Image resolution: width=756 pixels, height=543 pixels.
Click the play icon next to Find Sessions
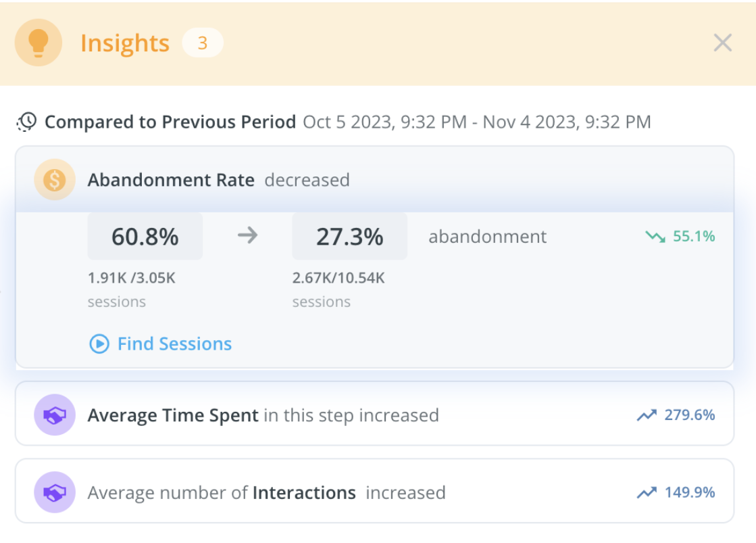coord(99,344)
